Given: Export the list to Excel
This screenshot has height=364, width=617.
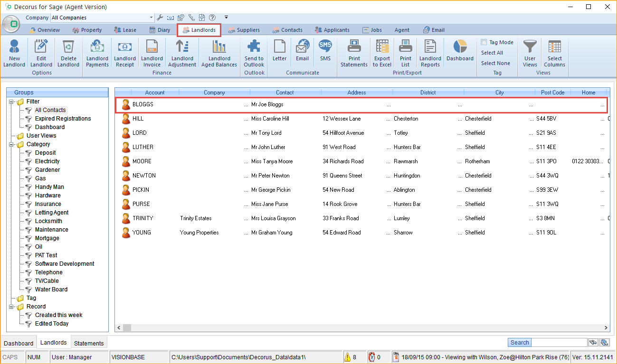Looking at the screenshot, I should pyautogui.click(x=382, y=53).
